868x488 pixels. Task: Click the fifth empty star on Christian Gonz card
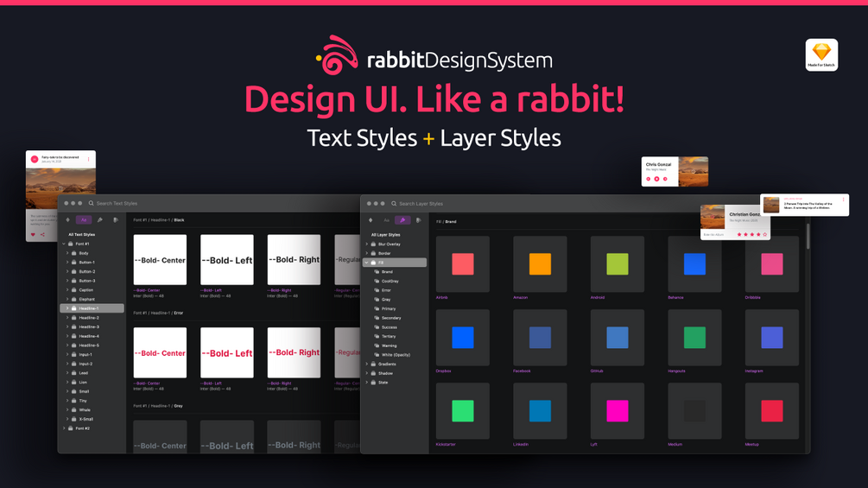[x=765, y=235]
